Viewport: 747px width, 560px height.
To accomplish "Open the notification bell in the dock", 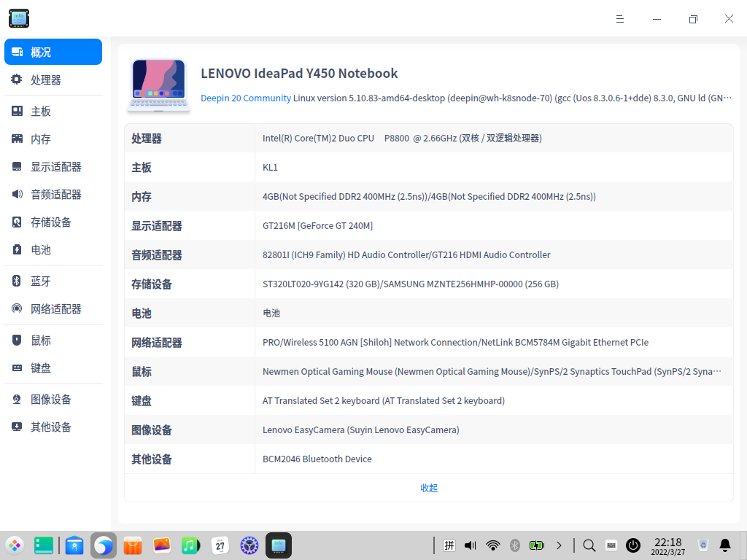I will click(725, 545).
